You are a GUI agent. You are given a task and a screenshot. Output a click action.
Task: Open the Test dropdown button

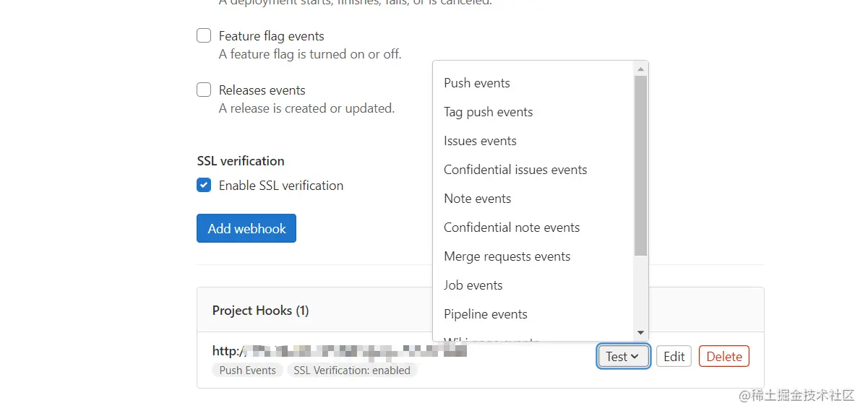click(623, 356)
